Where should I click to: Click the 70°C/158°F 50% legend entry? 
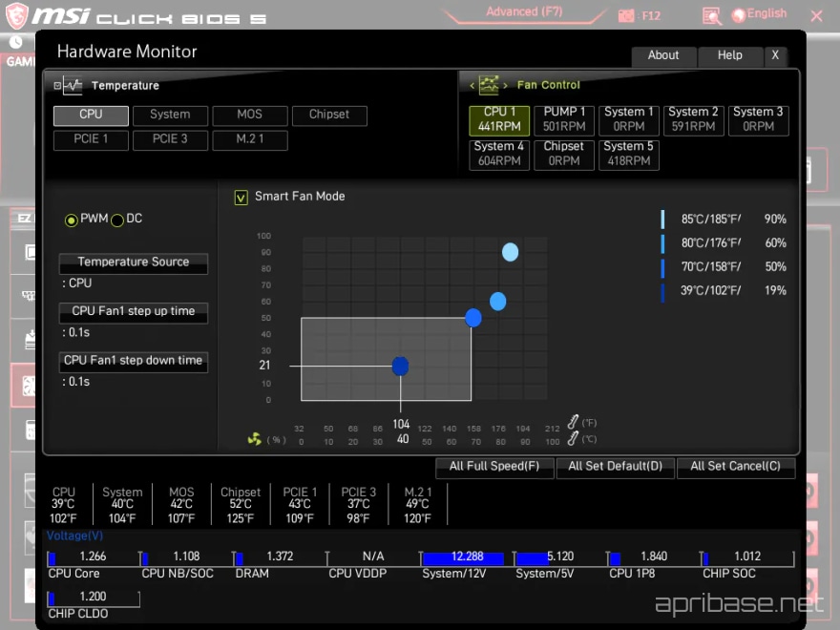724,266
